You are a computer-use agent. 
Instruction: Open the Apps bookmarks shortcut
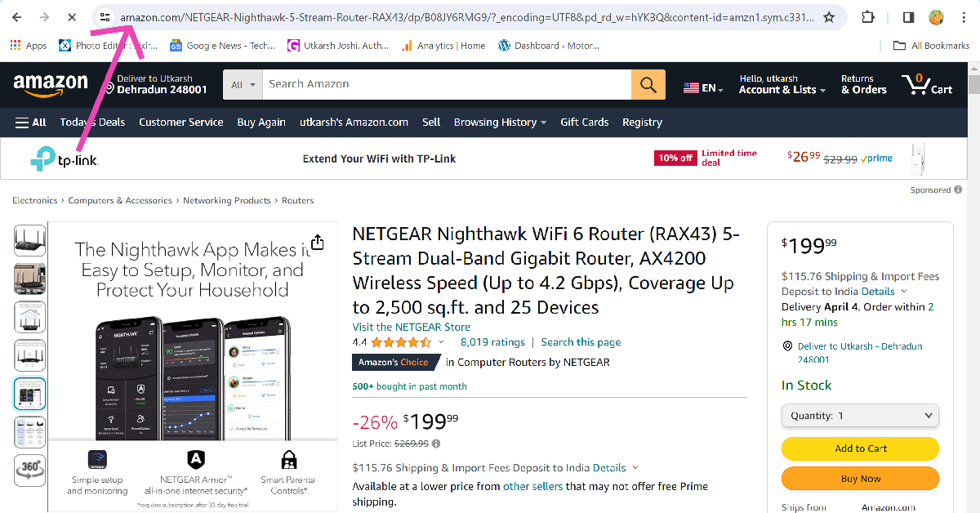click(29, 46)
